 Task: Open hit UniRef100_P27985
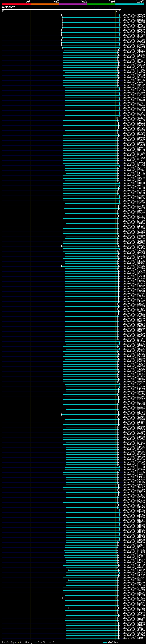tap(133, 40)
